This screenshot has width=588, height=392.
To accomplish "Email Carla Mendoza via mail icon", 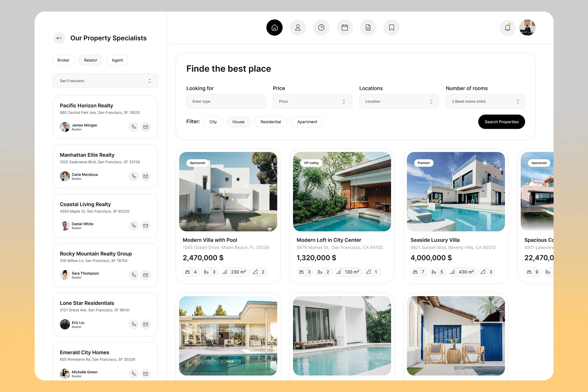I will [x=146, y=176].
